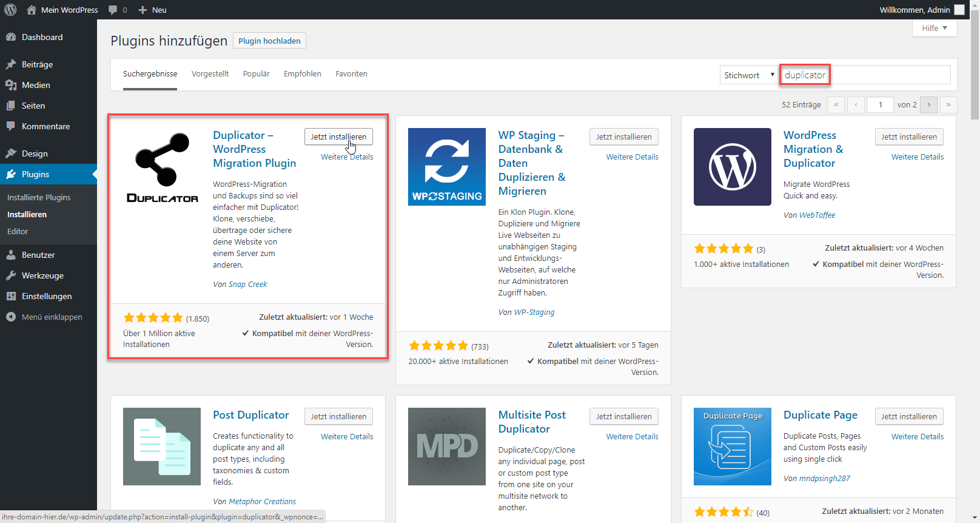Open the comments bubble icon in admin bar
Screen dimensions: 980x523
113,10
